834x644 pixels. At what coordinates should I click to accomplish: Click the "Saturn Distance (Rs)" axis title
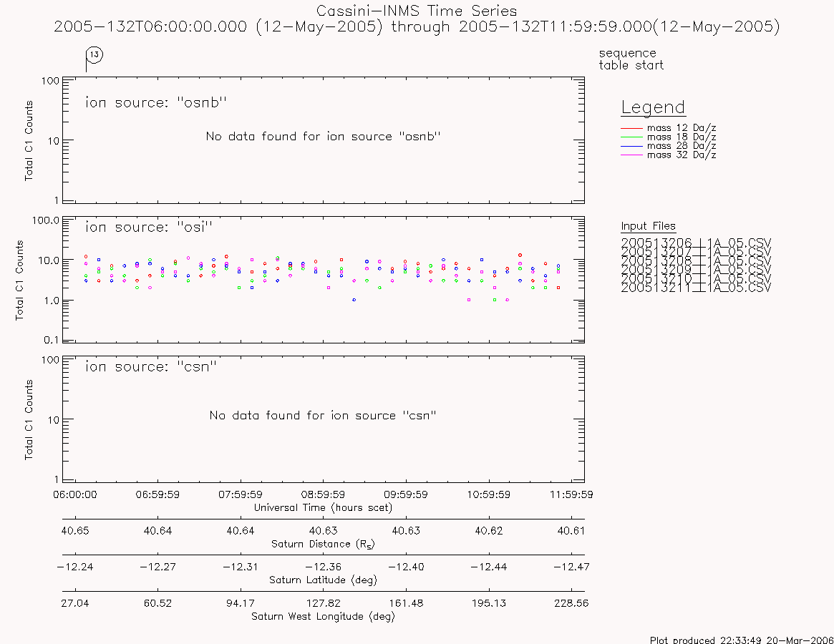pyautogui.click(x=324, y=544)
